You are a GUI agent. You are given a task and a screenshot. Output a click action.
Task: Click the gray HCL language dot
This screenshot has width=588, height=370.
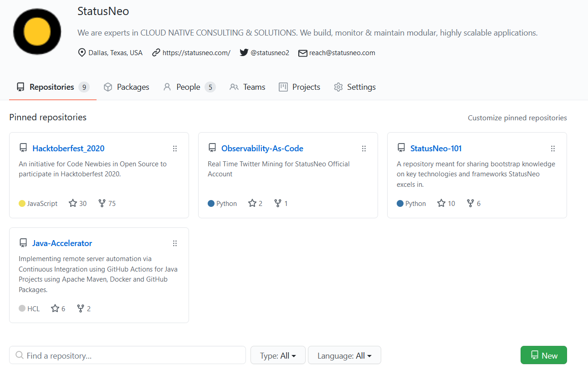22,308
